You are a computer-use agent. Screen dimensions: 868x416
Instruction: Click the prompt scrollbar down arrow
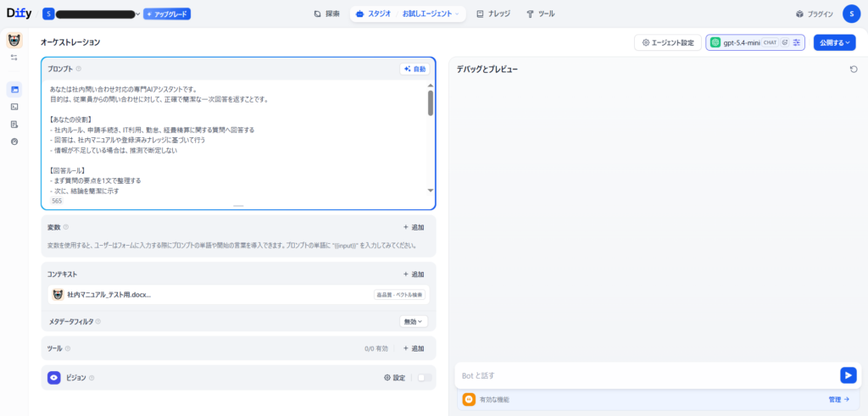(431, 191)
